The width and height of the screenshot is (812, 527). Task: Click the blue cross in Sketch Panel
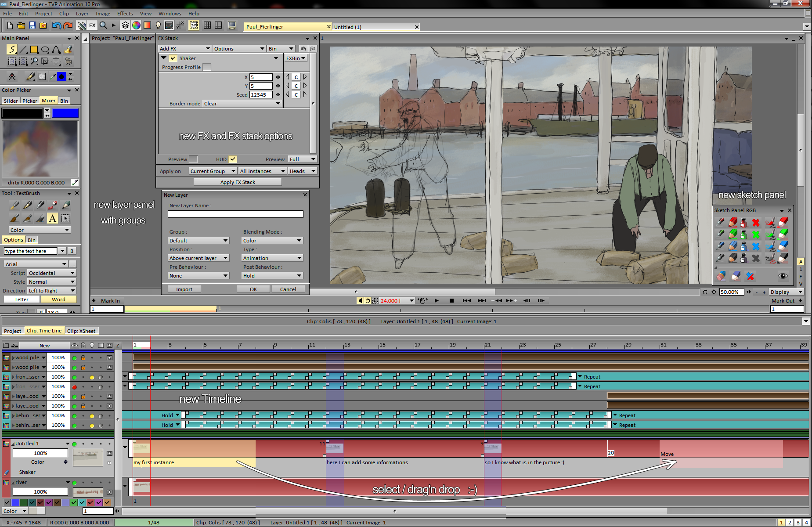(756, 246)
